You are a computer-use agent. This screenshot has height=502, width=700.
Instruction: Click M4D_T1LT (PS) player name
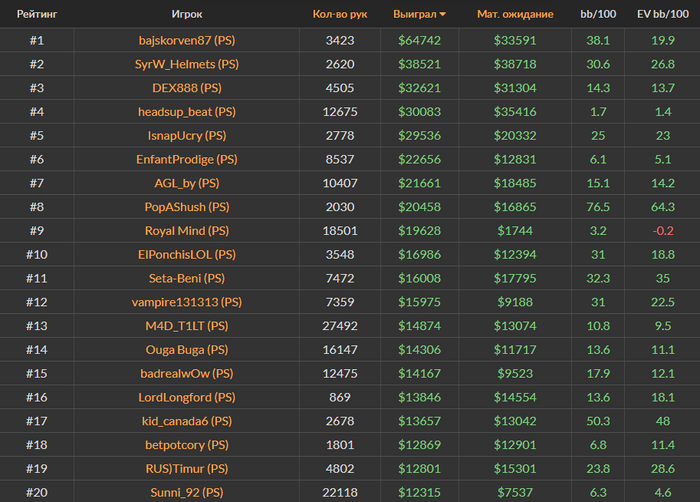pyautogui.click(x=187, y=326)
